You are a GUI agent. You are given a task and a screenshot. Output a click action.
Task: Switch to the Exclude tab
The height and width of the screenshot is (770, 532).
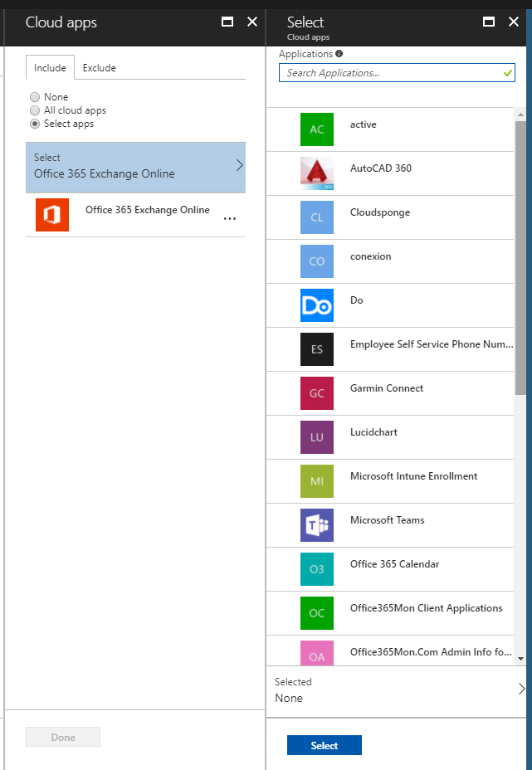click(99, 68)
